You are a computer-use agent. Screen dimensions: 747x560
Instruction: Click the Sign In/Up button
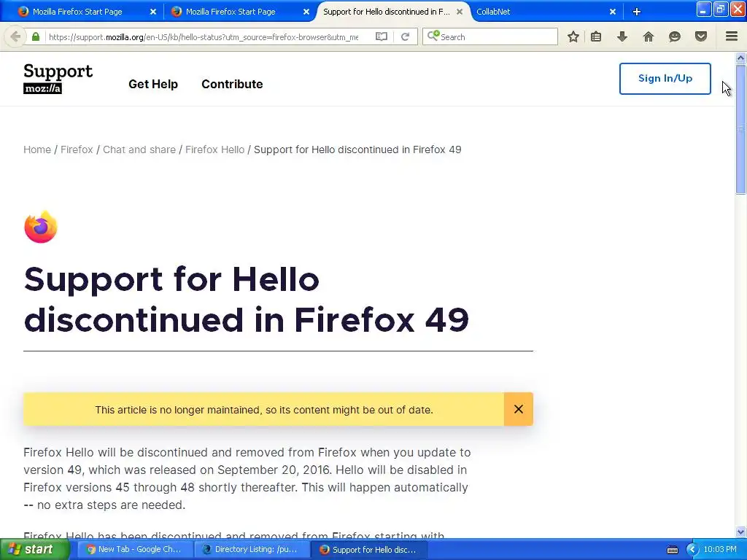[665, 79]
